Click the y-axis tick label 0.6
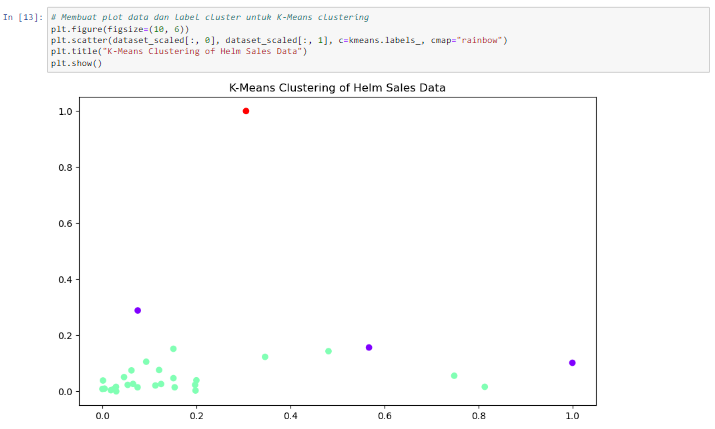The image size is (715, 429). (68, 223)
